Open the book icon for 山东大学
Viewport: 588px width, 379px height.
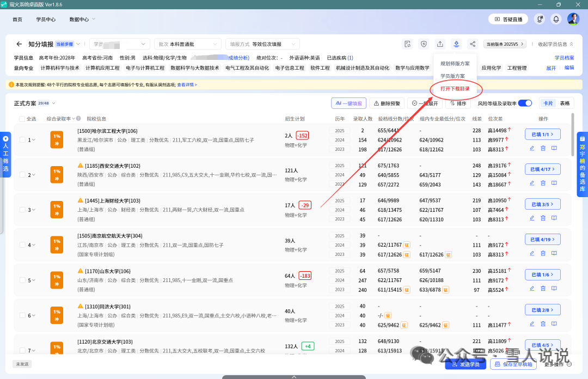pos(554,289)
